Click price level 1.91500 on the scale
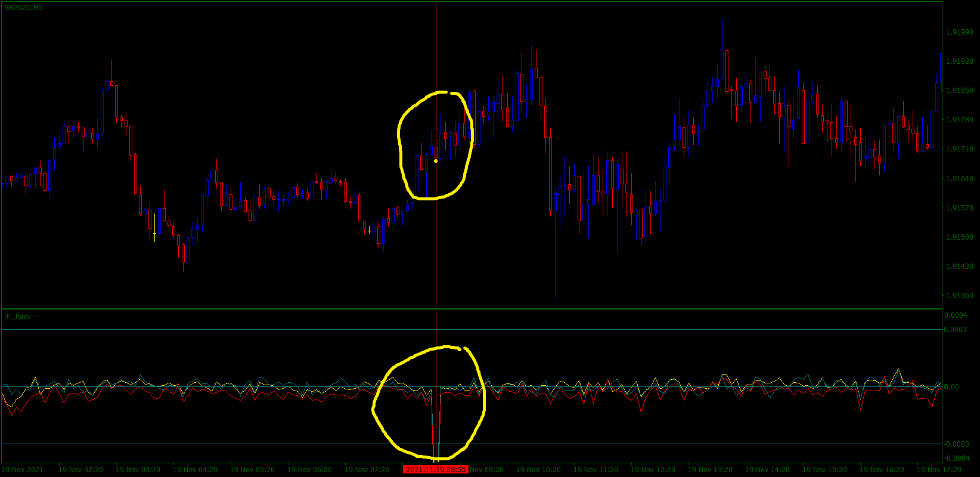The image size is (980, 477). click(960, 237)
